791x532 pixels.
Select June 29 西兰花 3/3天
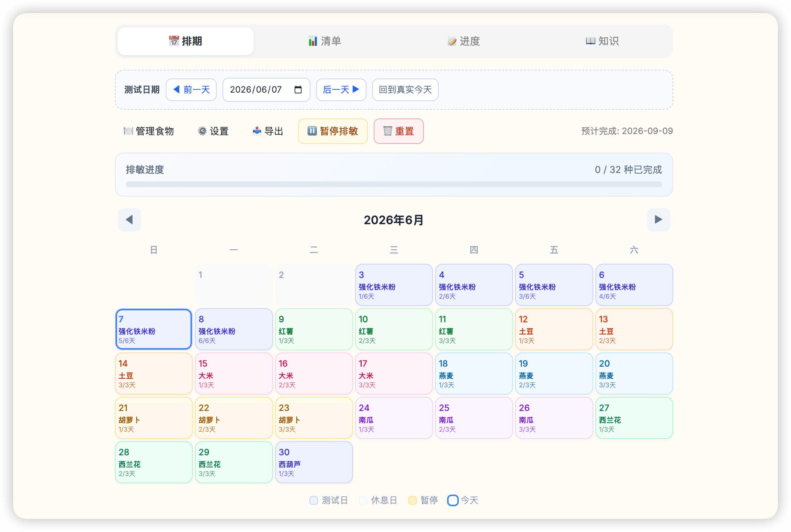point(234,462)
